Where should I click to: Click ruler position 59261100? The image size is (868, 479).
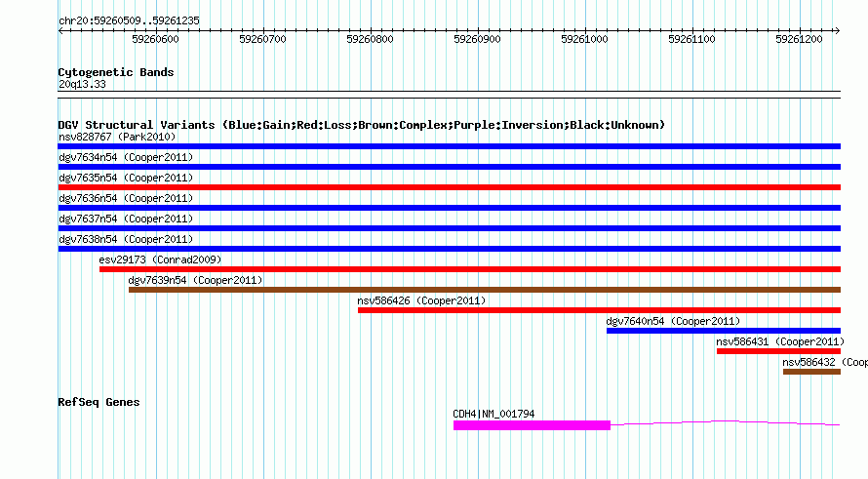pos(692,39)
